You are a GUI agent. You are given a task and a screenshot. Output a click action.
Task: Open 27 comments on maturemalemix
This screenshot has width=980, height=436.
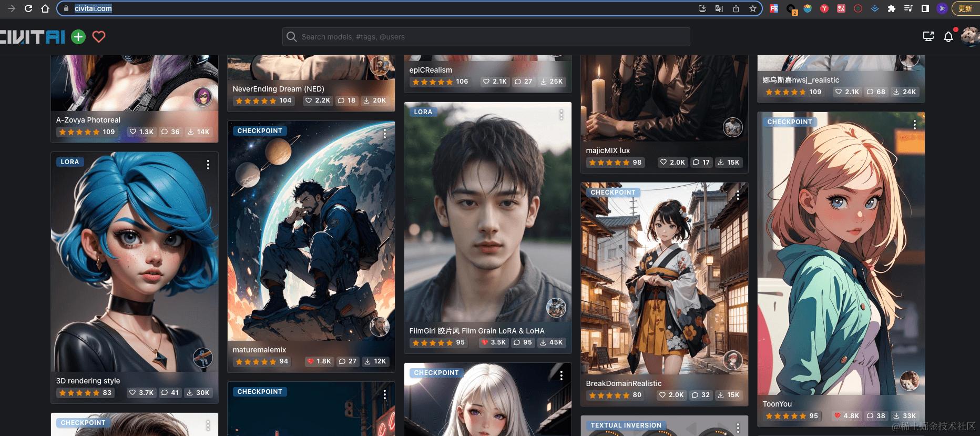348,361
